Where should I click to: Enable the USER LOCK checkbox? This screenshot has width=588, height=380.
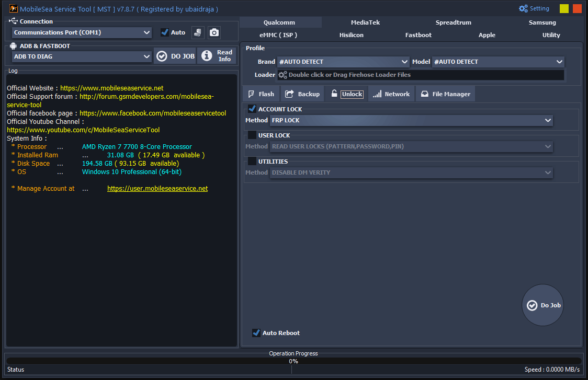252,135
